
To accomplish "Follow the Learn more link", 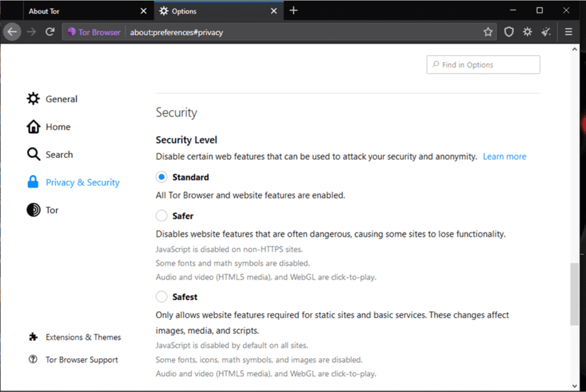I will coord(504,157).
